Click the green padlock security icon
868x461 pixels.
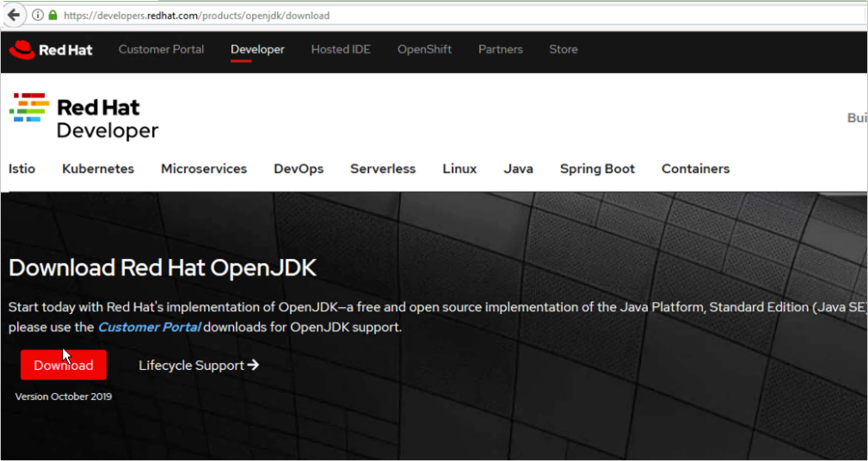pyautogui.click(x=53, y=15)
